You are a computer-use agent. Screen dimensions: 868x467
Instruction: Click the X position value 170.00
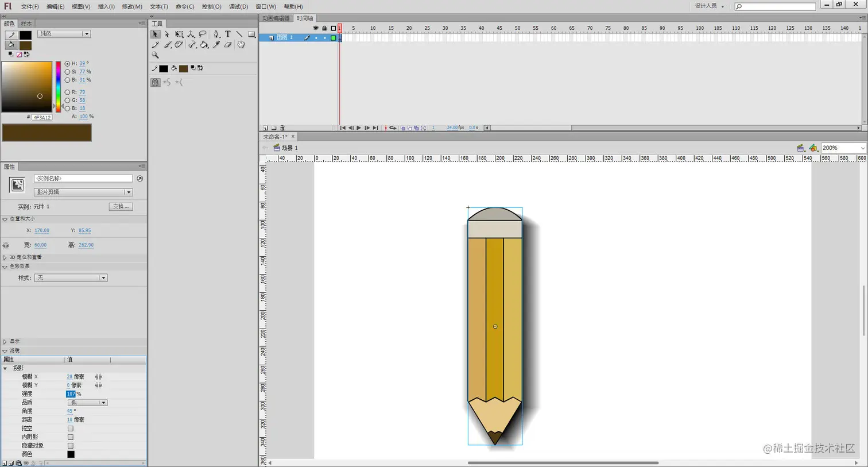point(42,230)
